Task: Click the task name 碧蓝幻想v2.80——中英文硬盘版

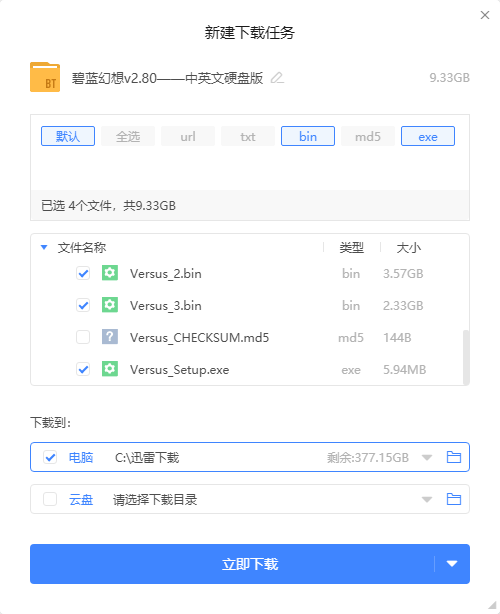Action: tap(167, 78)
